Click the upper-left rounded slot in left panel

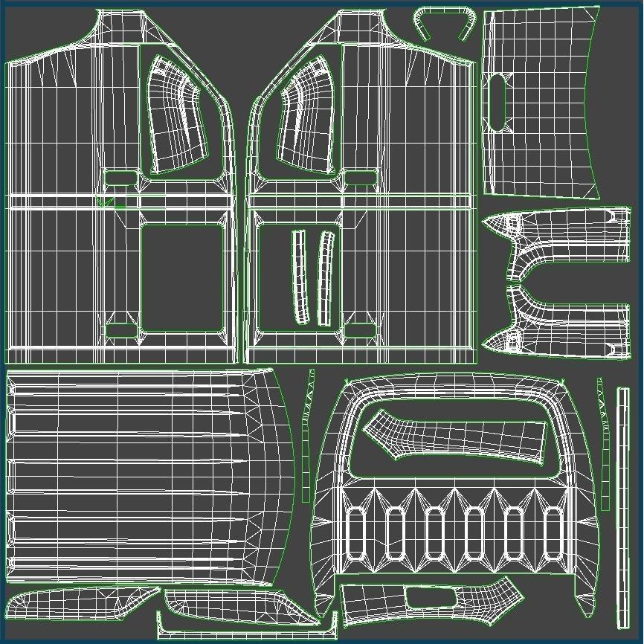coord(120,178)
